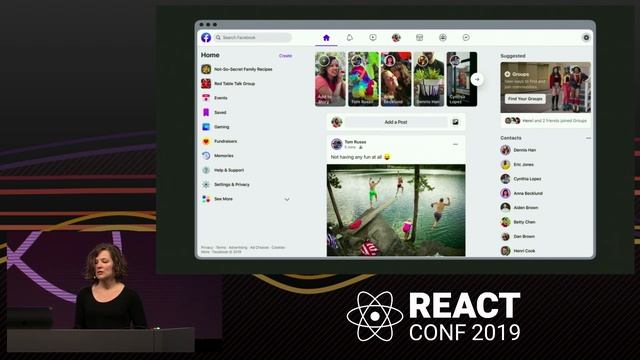Open contact Aiden Brown
Viewport: 640px width, 360px height.
coord(526,208)
